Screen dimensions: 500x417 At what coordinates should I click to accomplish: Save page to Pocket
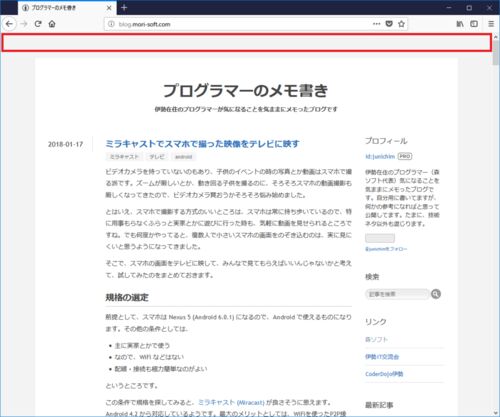point(389,24)
